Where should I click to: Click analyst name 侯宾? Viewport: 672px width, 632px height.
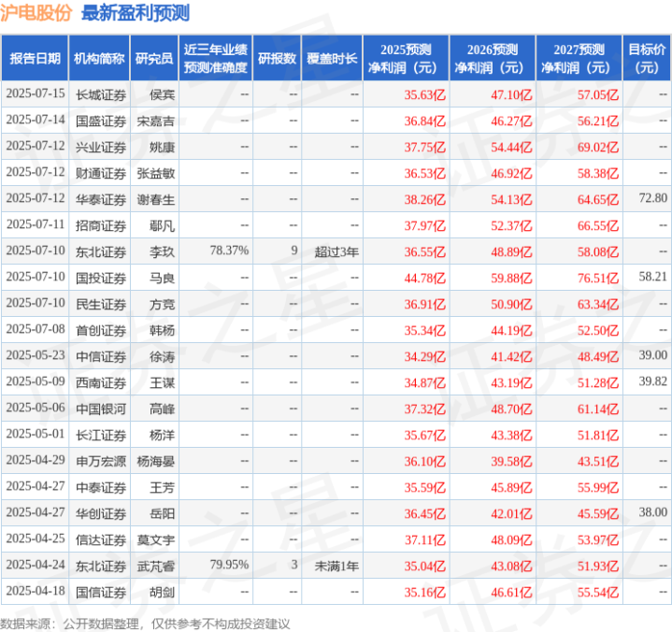162,94
